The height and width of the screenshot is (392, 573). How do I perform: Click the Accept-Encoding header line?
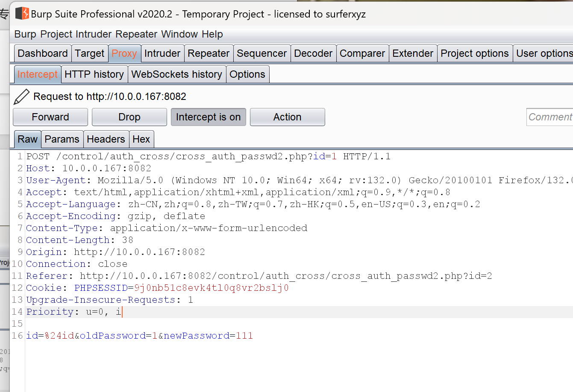coord(116,216)
